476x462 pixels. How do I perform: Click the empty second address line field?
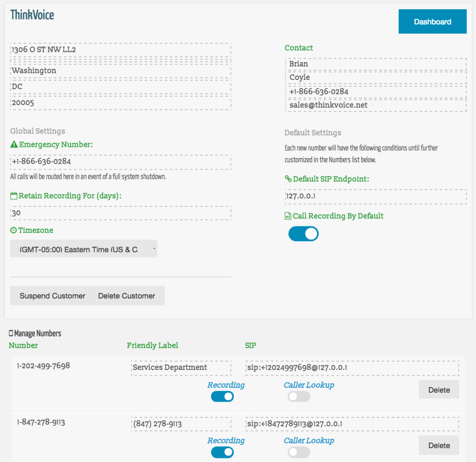tap(120, 60)
